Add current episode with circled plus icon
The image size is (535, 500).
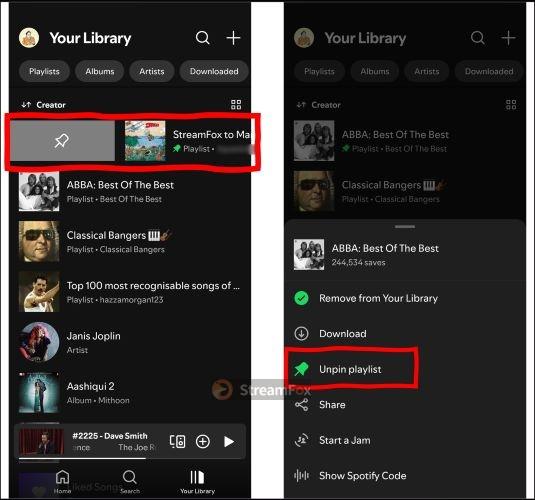203,441
